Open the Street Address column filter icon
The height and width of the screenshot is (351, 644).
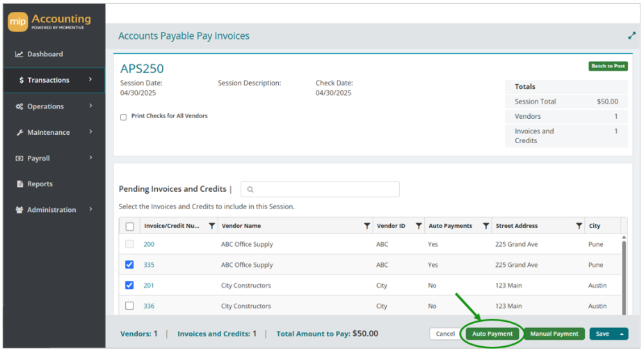pos(579,226)
